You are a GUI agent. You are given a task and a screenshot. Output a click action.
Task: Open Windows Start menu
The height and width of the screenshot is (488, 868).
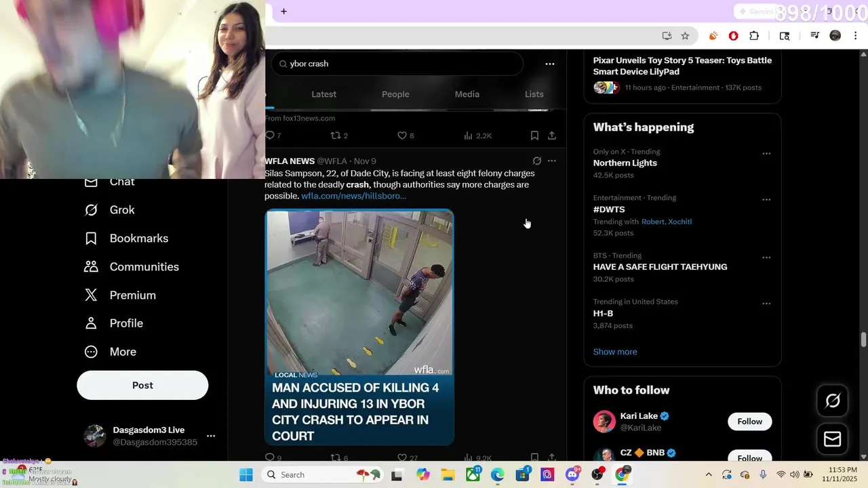click(245, 474)
